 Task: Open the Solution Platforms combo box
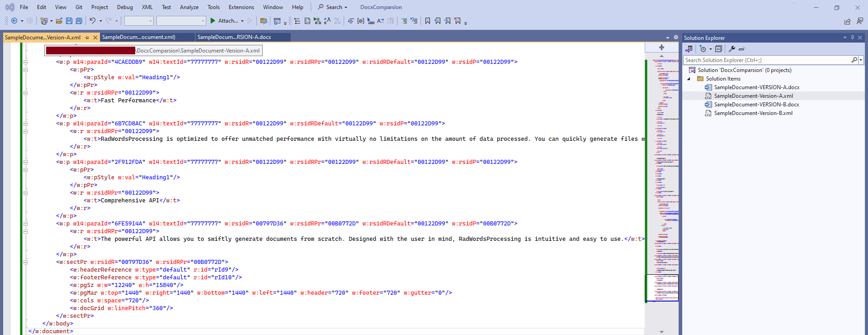point(181,21)
